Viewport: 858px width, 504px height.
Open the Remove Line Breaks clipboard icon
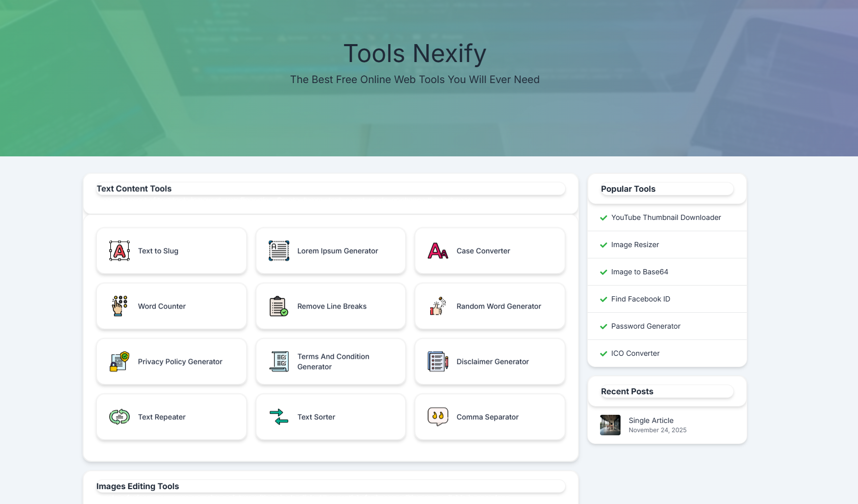point(278,306)
